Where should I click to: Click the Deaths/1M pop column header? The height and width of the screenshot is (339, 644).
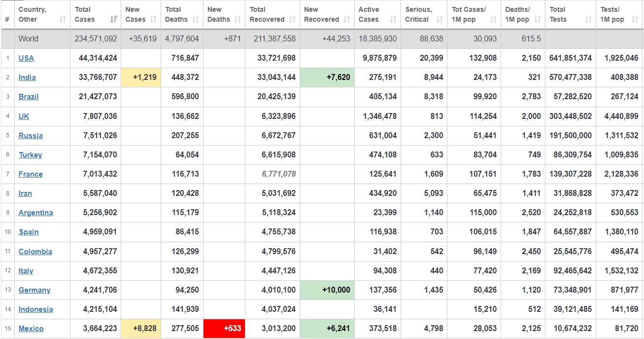tap(518, 14)
